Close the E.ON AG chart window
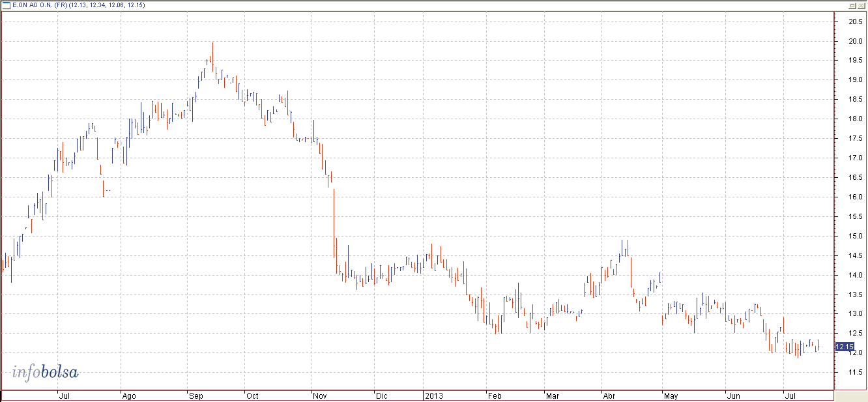The width and height of the screenshot is (868, 402). [x=861, y=5]
